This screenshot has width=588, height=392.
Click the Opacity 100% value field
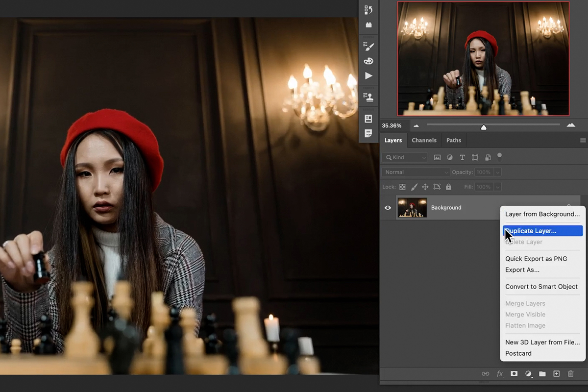coord(484,172)
